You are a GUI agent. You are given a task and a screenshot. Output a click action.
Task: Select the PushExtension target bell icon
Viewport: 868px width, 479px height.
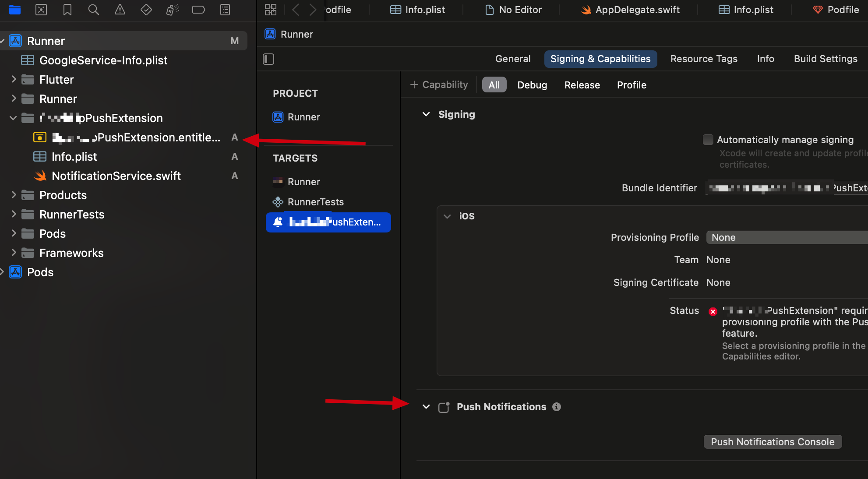tap(278, 222)
